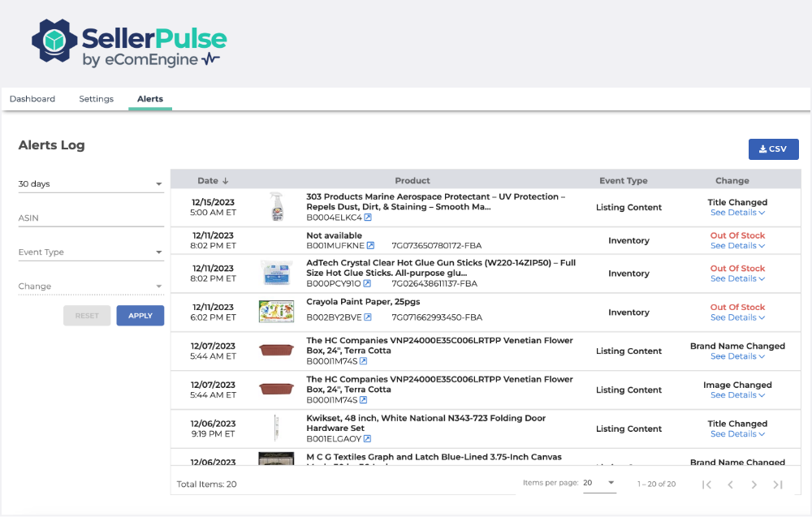Expand the Event Type filter dropdown

(91, 252)
